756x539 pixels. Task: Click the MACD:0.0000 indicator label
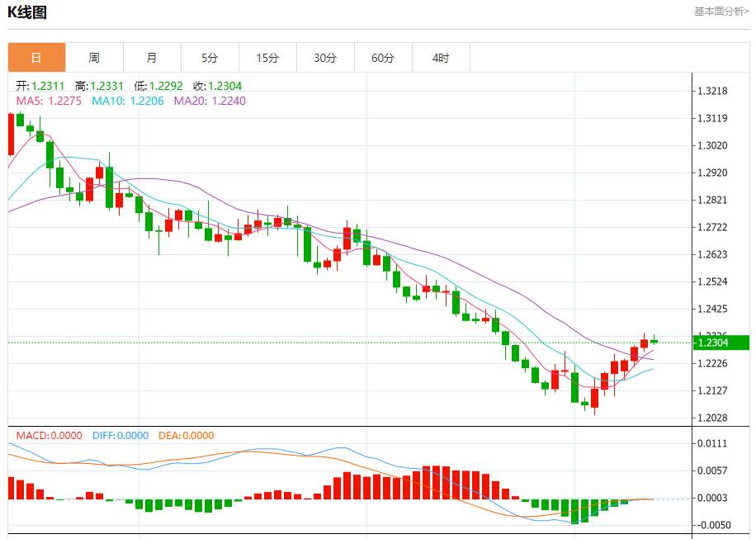click(x=50, y=435)
